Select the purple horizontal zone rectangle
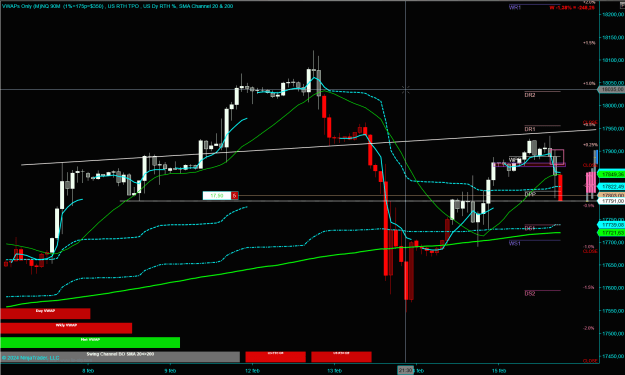This screenshot has width=625, height=375. (529, 165)
